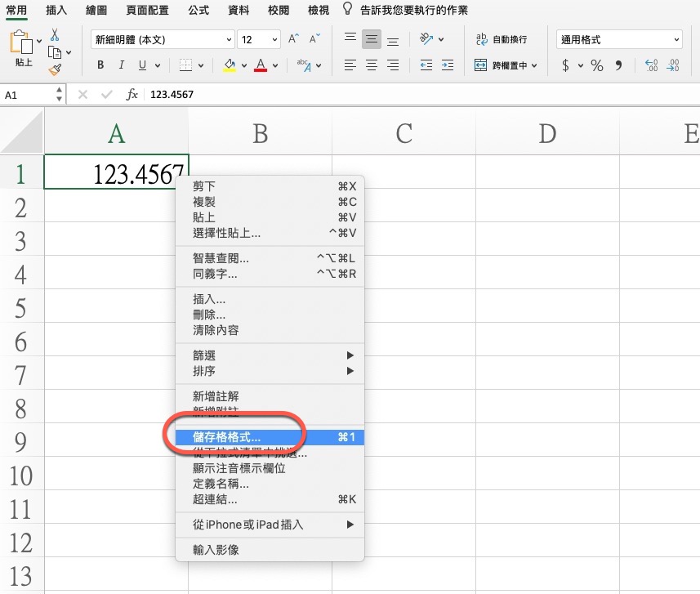Toggle middle vertical alignment
The height and width of the screenshot is (594, 700).
click(x=372, y=39)
